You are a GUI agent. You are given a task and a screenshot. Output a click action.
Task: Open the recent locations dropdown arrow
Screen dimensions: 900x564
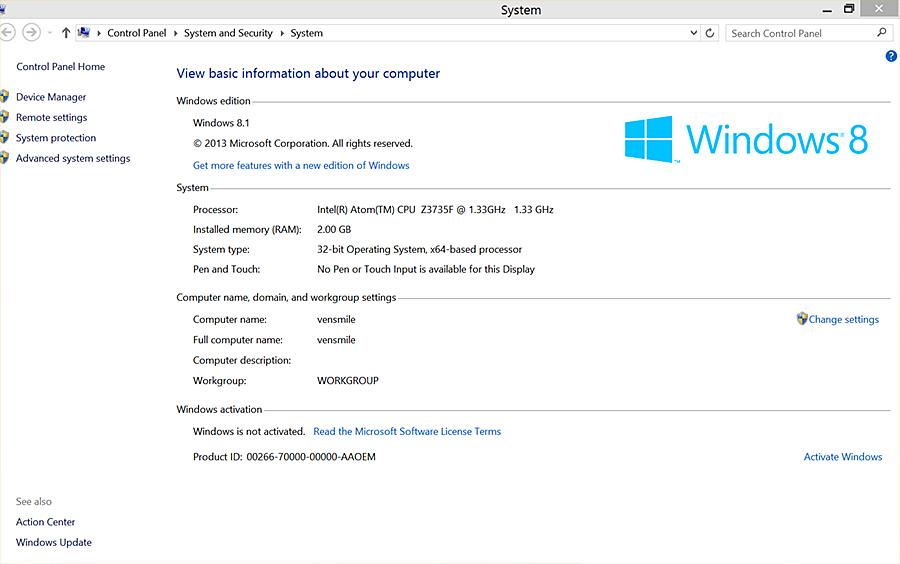coord(50,33)
